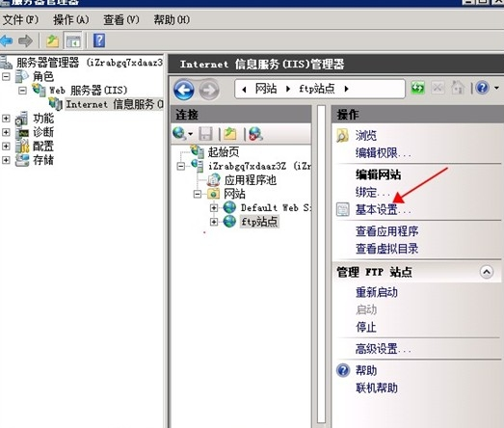Screen dimensions: 504x428
Task: Open the 查看(V) menu
Action: [121, 20]
